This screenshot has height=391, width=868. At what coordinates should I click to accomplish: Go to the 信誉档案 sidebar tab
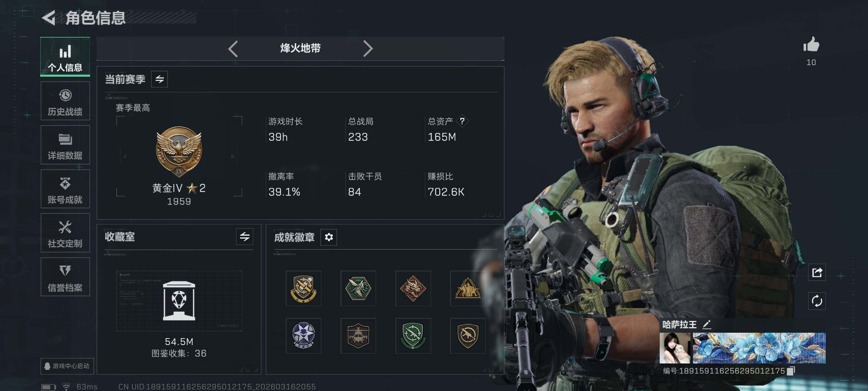pos(65,277)
